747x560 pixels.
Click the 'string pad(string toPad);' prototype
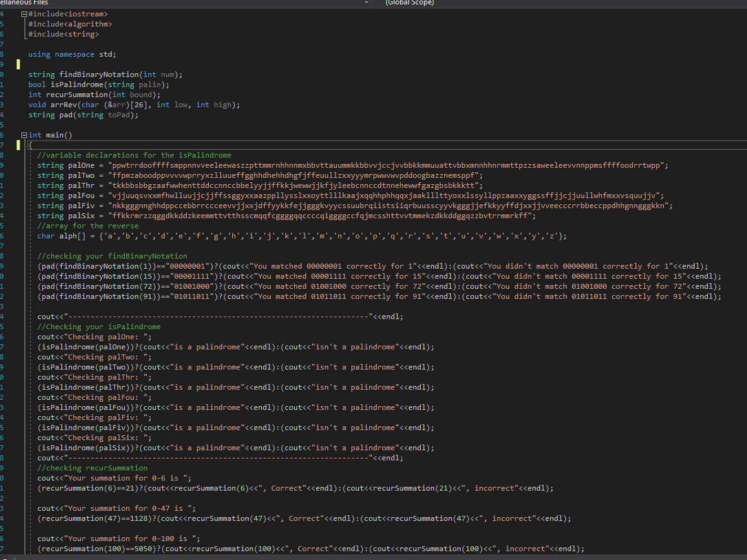point(83,115)
